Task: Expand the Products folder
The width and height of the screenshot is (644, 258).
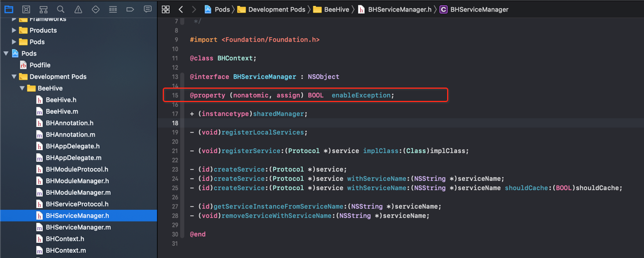Action: click(14, 31)
